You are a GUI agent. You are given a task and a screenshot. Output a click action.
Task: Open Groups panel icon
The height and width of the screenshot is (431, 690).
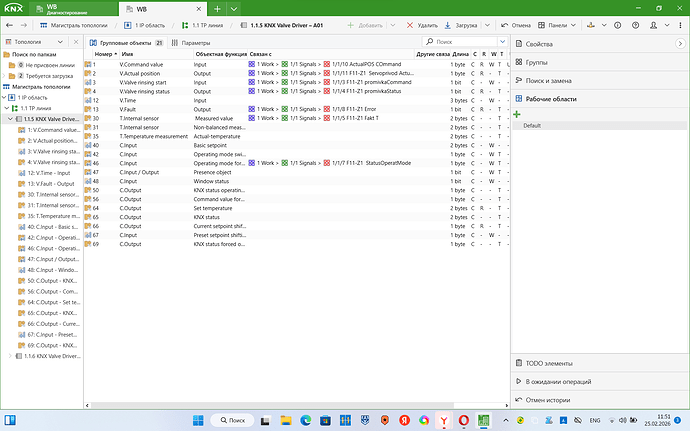519,62
